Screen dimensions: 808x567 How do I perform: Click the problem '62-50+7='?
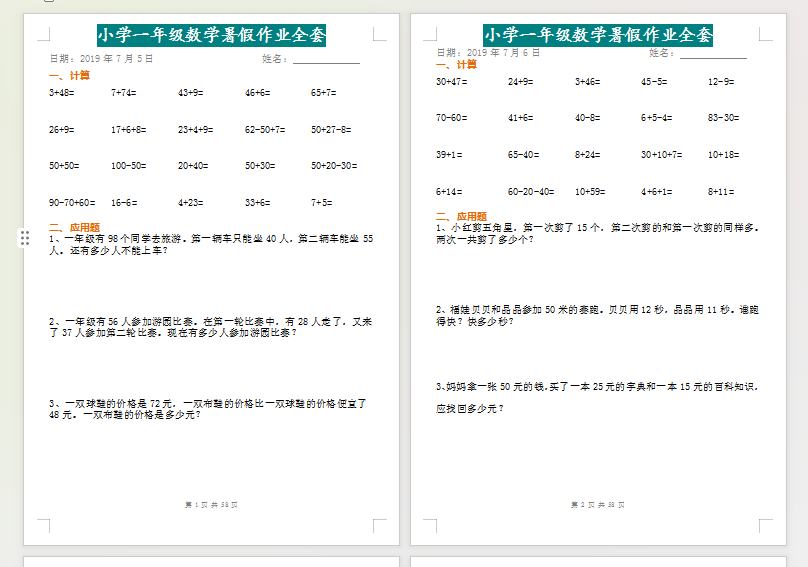[x=265, y=130]
